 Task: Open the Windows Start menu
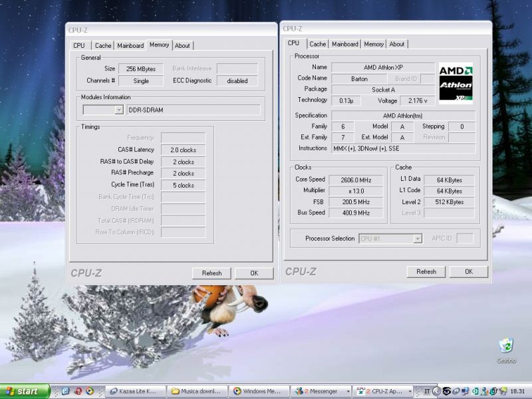(x=25, y=391)
